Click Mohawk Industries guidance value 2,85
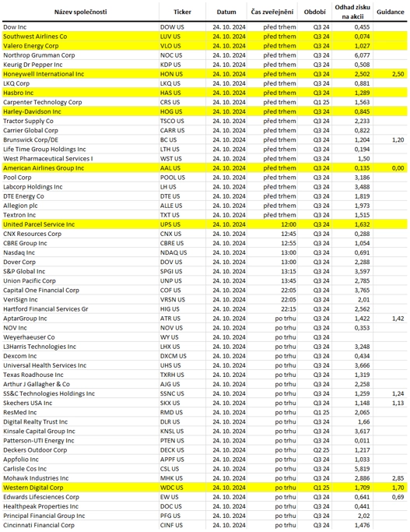Image resolution: width=410 pixels, height=532 pixels. point(398,478)
